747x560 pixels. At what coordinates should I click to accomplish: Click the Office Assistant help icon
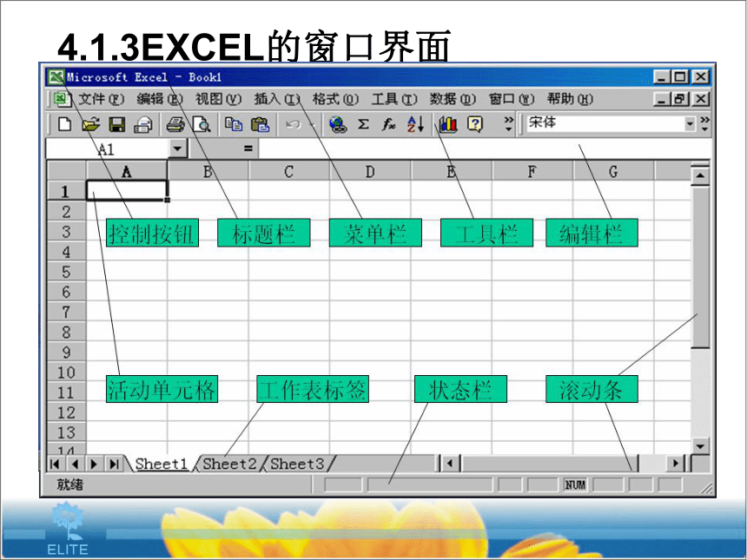tap(474, 124)
